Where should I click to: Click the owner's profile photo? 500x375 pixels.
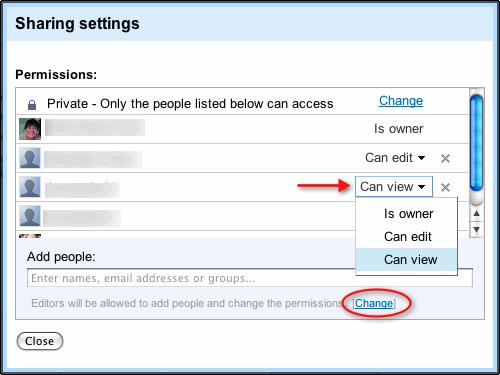coord(30,129)
